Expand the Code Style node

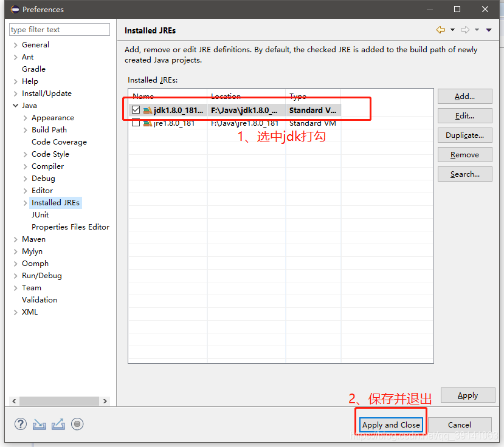pyautogui.click(x=25, y=154)
